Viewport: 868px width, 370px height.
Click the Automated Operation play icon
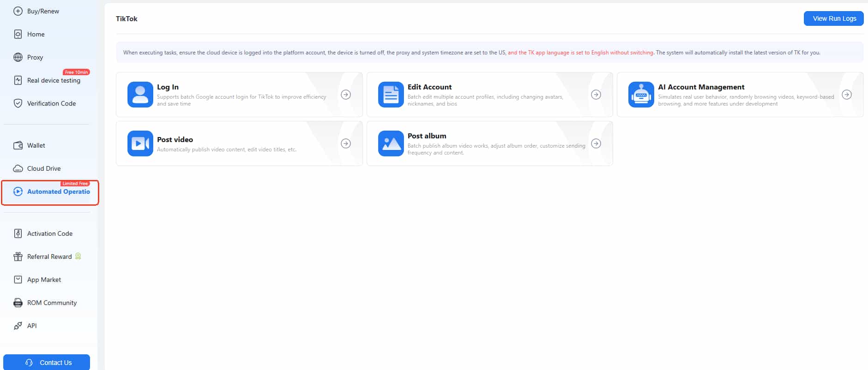tap(18, 191)
